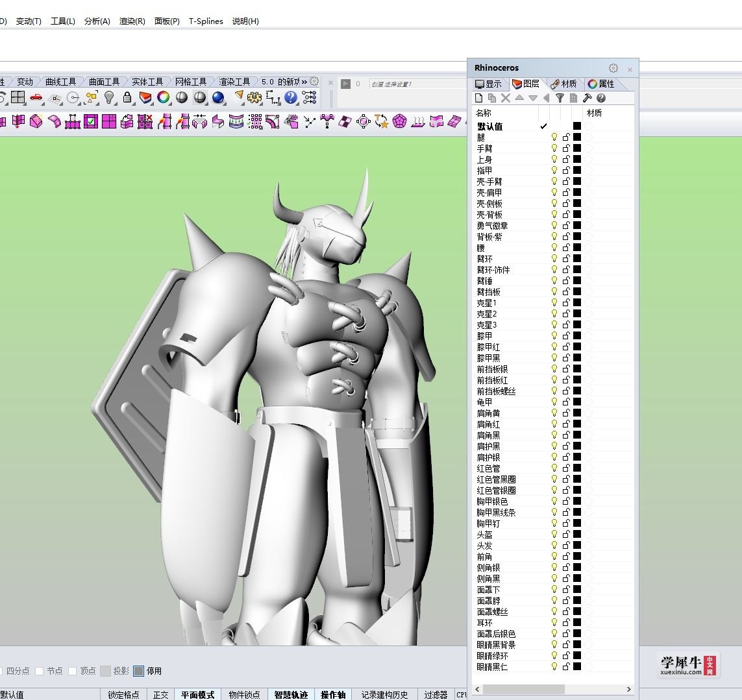Click the dimension tool icon in toolbar
Screen dimensions: 742x700
[273, 97]
